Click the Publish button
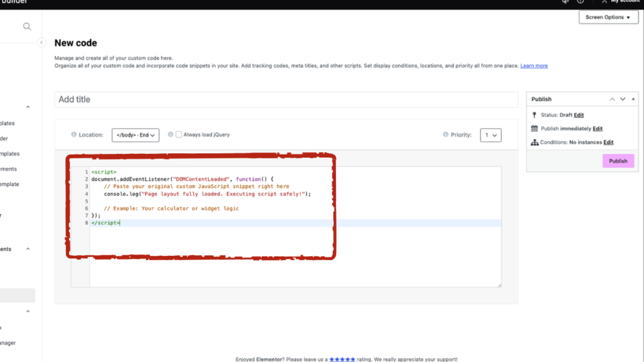The image size is (644, 362). (618, 161)
